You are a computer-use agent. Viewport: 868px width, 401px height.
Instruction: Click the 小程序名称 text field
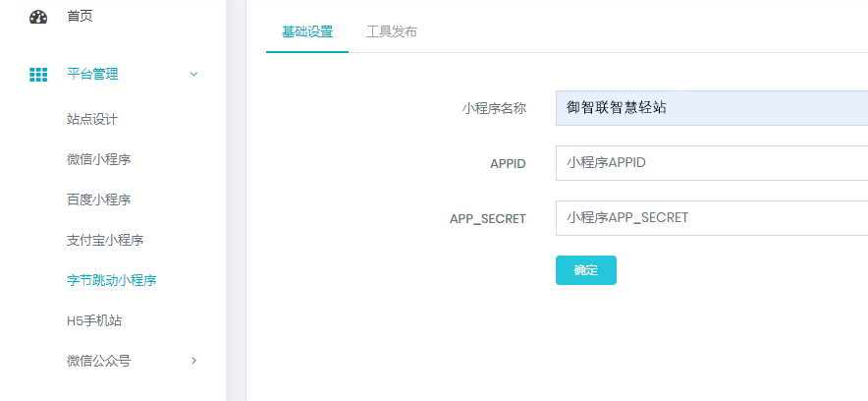(x=711, y=108)
